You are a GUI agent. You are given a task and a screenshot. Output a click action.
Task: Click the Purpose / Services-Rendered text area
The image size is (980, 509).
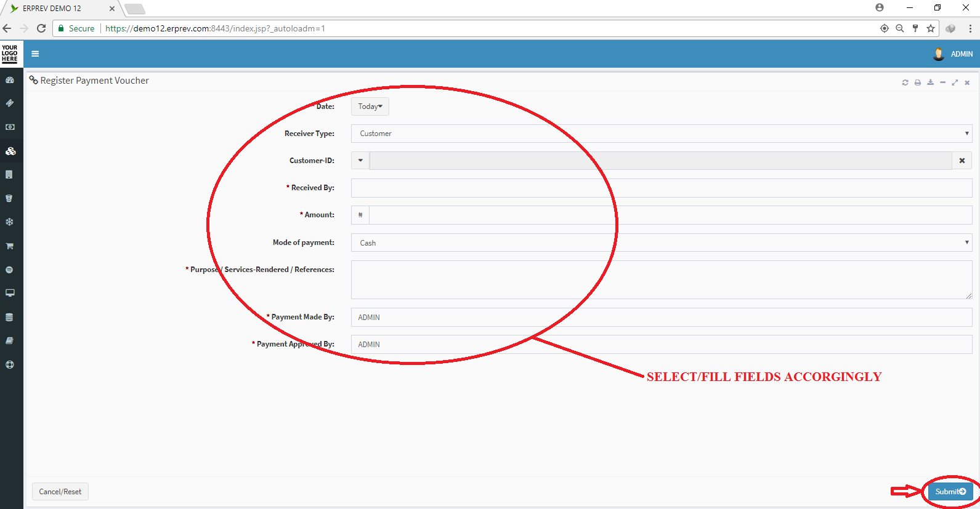662,279
